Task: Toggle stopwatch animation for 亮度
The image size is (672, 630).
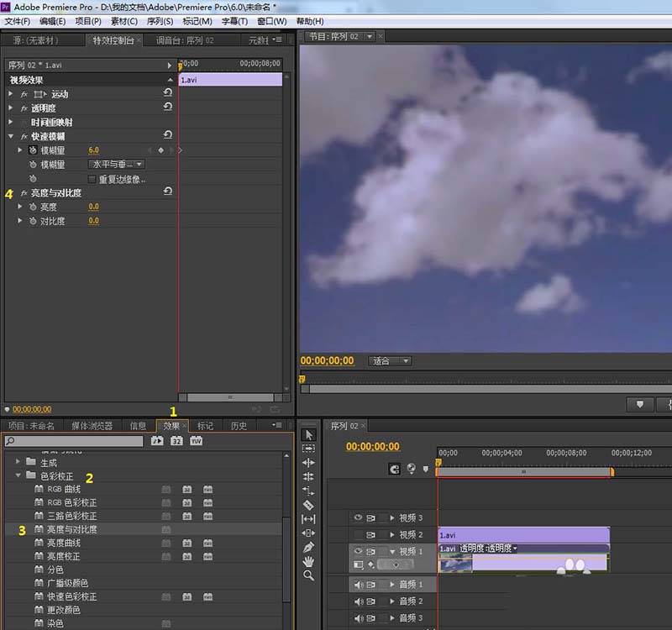Action: pyautogui.click(x=33, y=207)
